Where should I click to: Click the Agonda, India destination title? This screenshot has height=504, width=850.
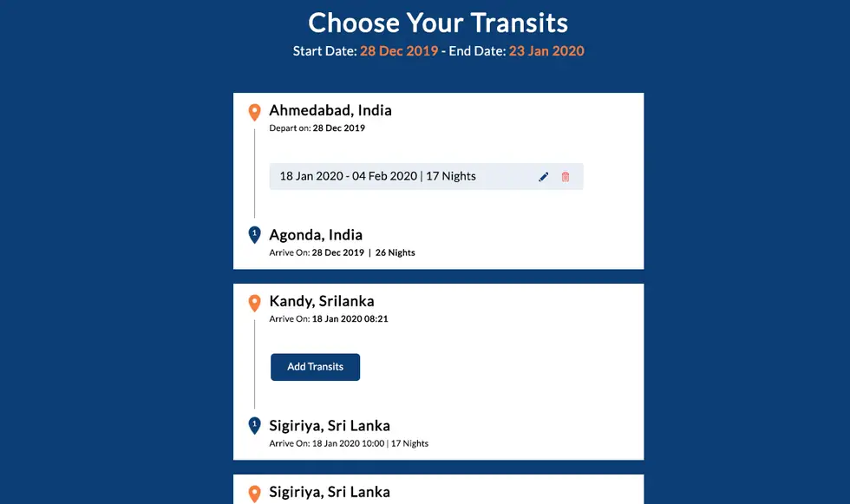click(x=316, y=235)
